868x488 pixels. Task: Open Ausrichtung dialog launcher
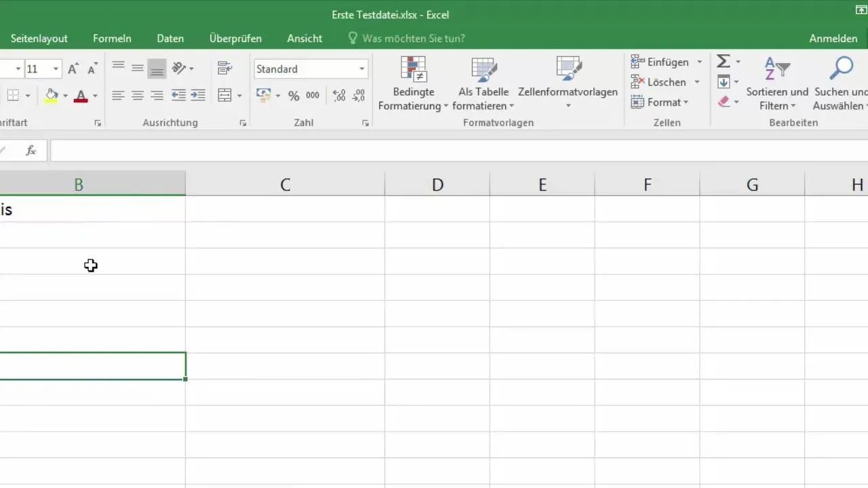(243, 123)
